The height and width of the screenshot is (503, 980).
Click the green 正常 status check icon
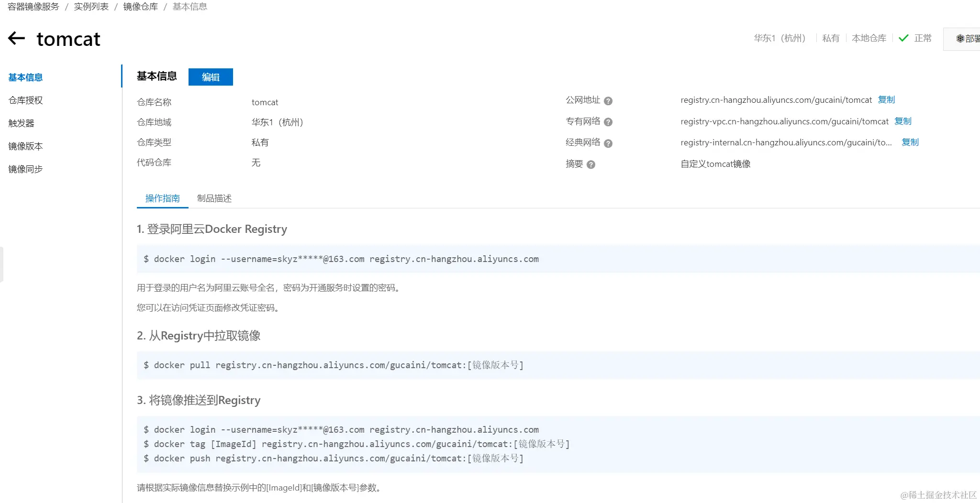click(903, 38)
